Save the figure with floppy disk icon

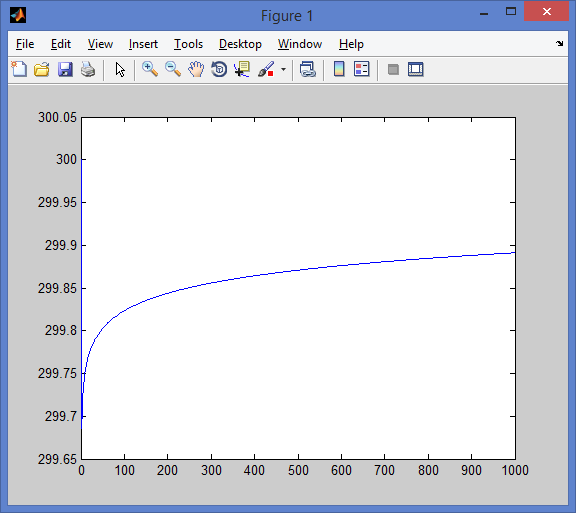65,69
